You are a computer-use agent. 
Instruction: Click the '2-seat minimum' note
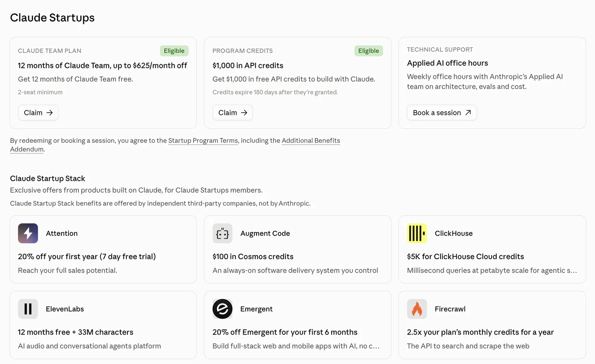tap(40, 92)
